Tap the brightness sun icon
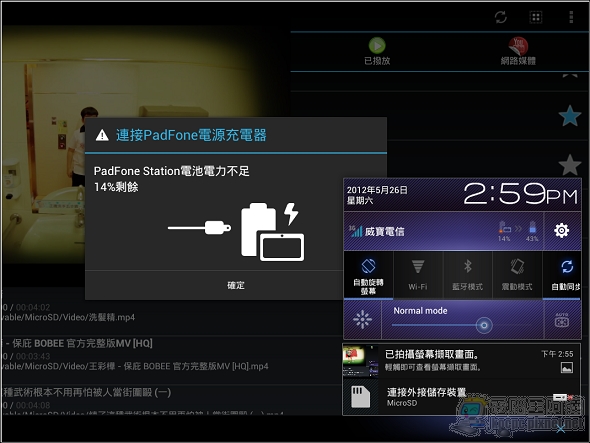 [x=362, y=320]
